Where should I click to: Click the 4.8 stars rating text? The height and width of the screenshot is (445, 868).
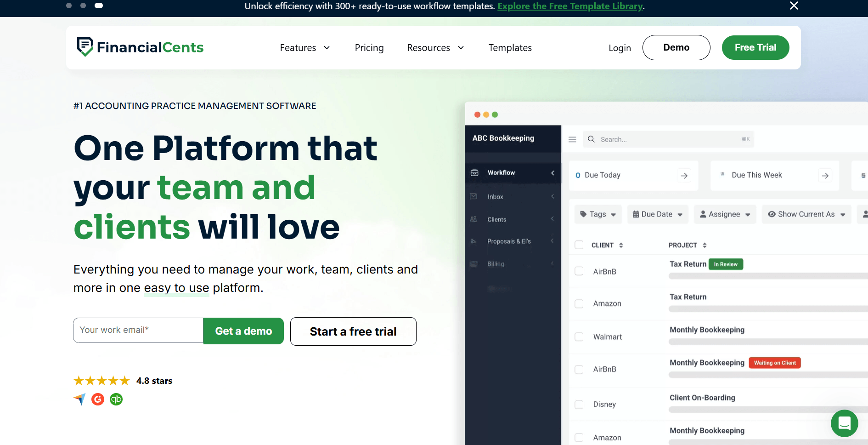click(x=154, y=381)
